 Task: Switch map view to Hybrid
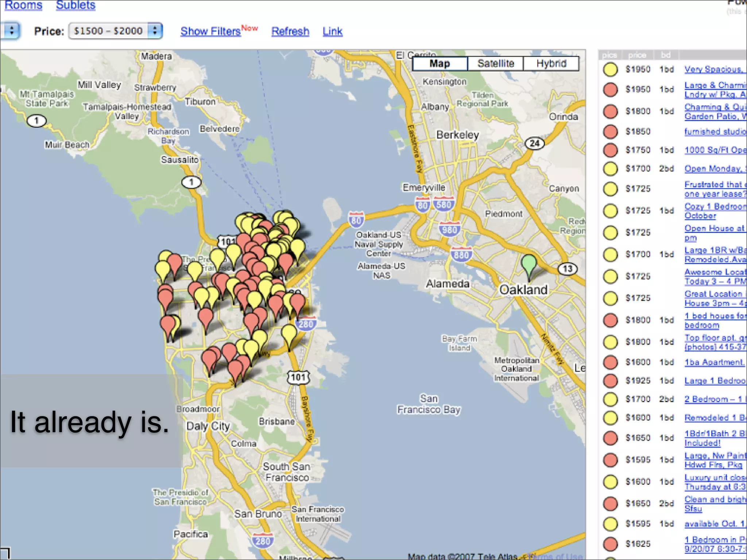[x=551, y=63]
